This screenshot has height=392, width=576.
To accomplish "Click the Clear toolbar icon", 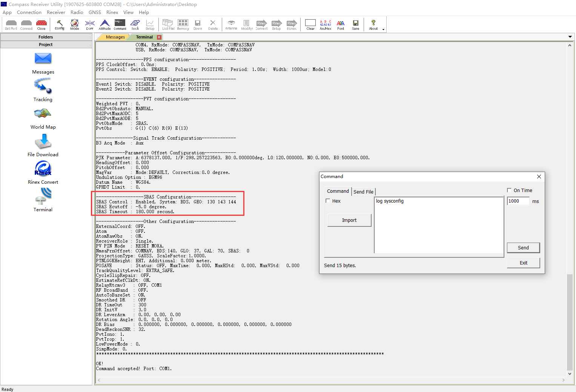I will point(310,25).
